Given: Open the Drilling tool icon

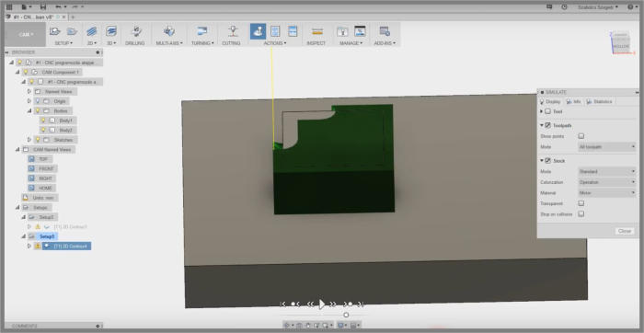Looking at the screenshot, I should (135, 31).
